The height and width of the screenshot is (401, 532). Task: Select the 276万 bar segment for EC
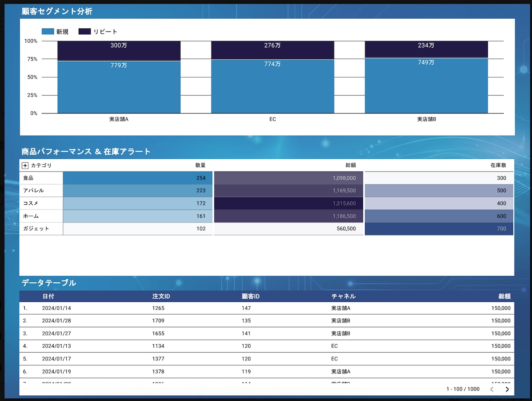pos(273,50)
